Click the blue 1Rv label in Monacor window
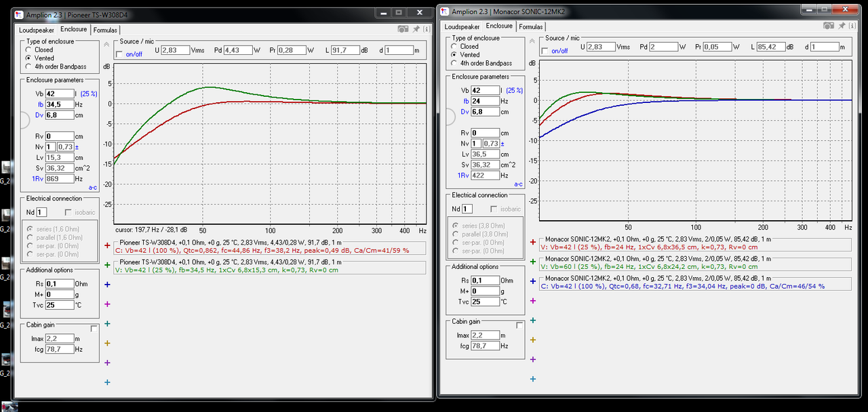Image resolution: width=868 pixels, height=412 pixels. pos(463,176)
